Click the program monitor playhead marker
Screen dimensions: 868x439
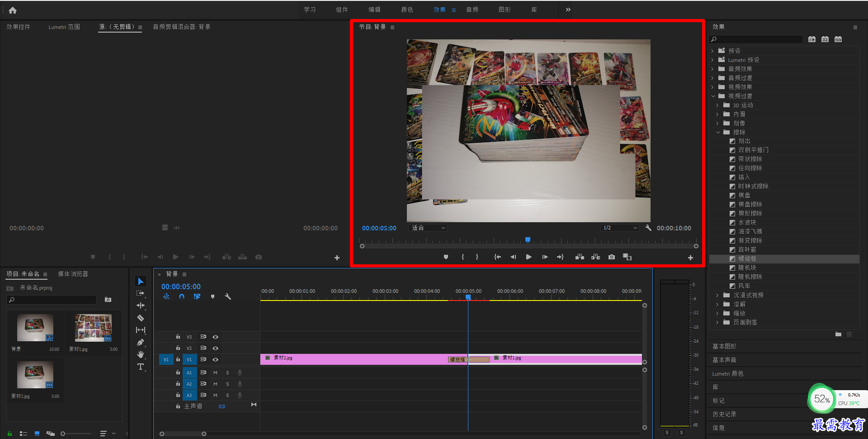(528, 240)
